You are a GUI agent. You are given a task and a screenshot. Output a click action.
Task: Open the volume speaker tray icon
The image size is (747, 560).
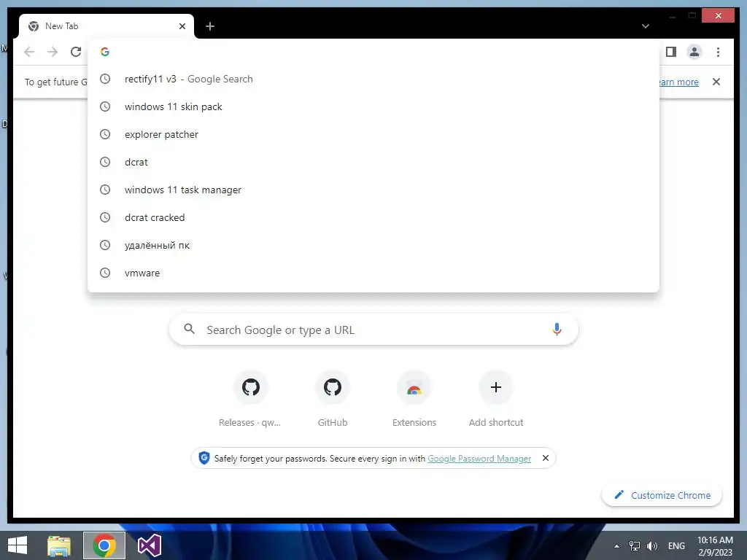pyautogui.click(x=651, y=546)
